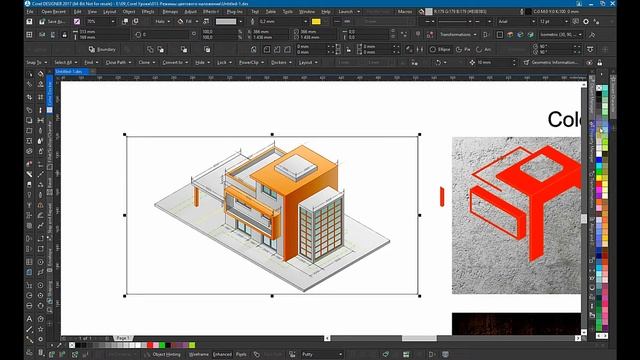The height and width of the screenshot is (360, 640).
Task: Select the Page 1 tab
Action: tap(122, 338)
